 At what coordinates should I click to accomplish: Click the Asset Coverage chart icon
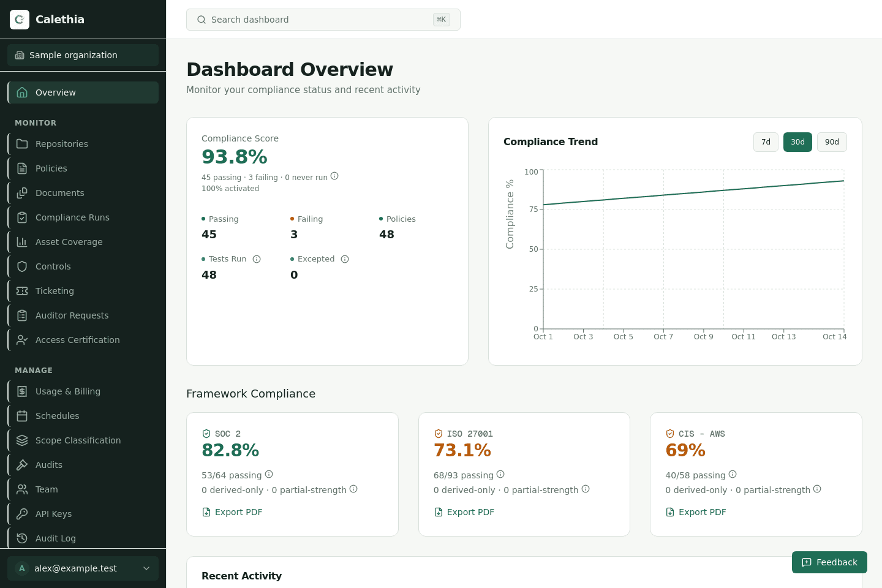[x=22, y=242]
